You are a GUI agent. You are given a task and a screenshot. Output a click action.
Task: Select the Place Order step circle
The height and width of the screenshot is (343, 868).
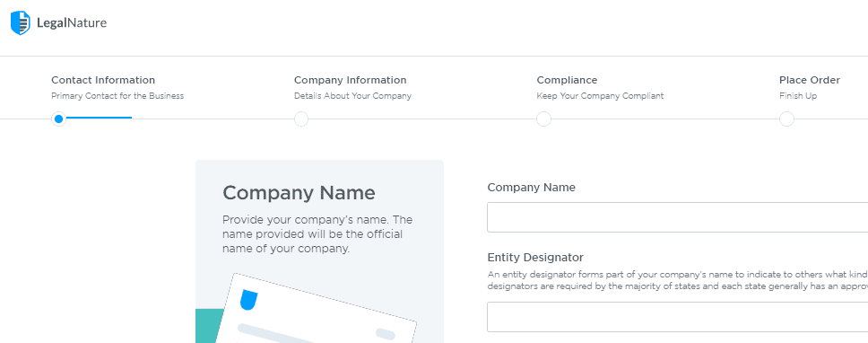click(786, 119)
